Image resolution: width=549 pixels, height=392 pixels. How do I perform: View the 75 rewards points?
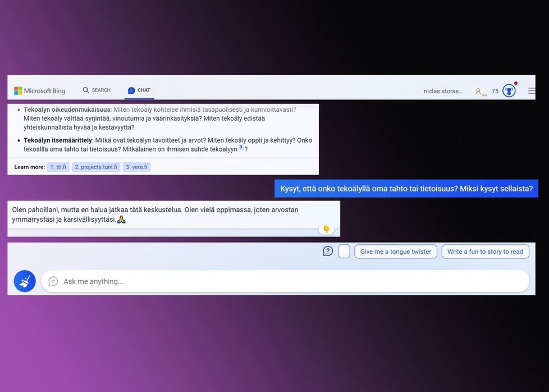[x=495, y=91]
